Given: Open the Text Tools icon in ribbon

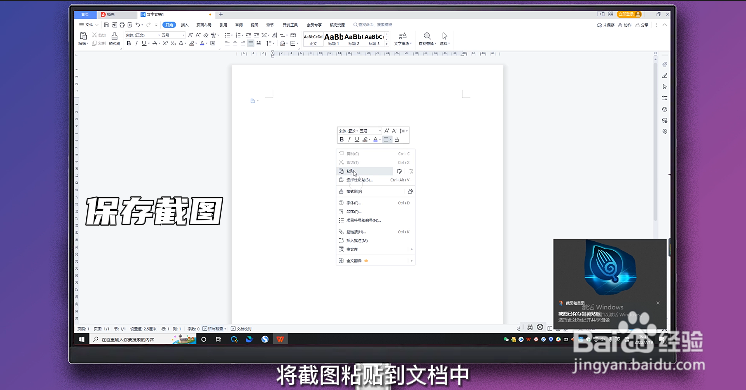Looking at the screenshot, I should [x=402, y=36].
